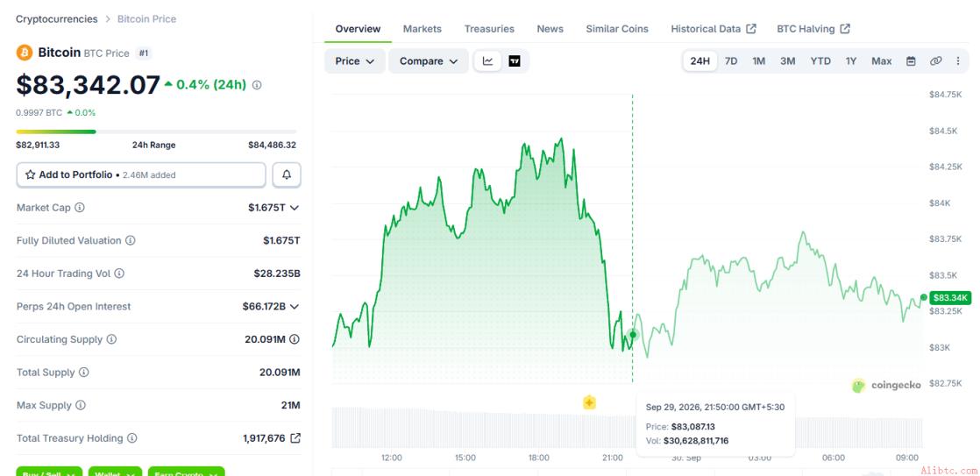980x476 pixels.
Task: Switch to TradingView chart icon
Action: tap(515, 61)
